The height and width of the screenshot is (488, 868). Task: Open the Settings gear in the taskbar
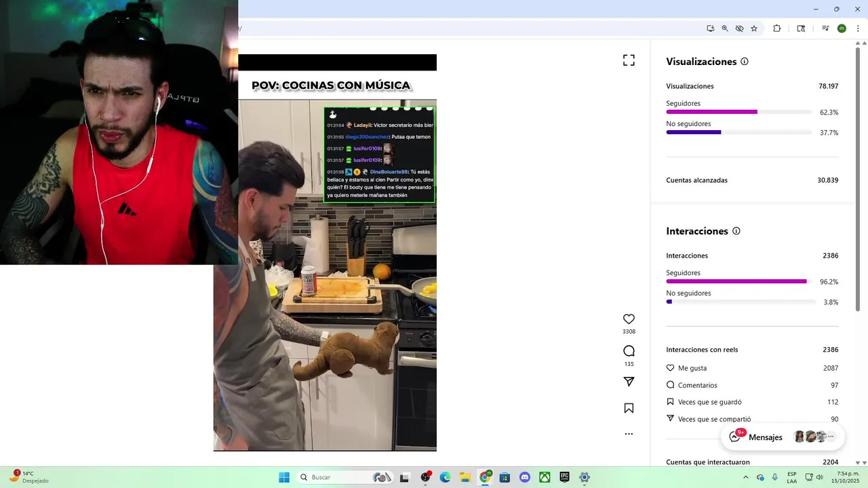tap(585, 477)
